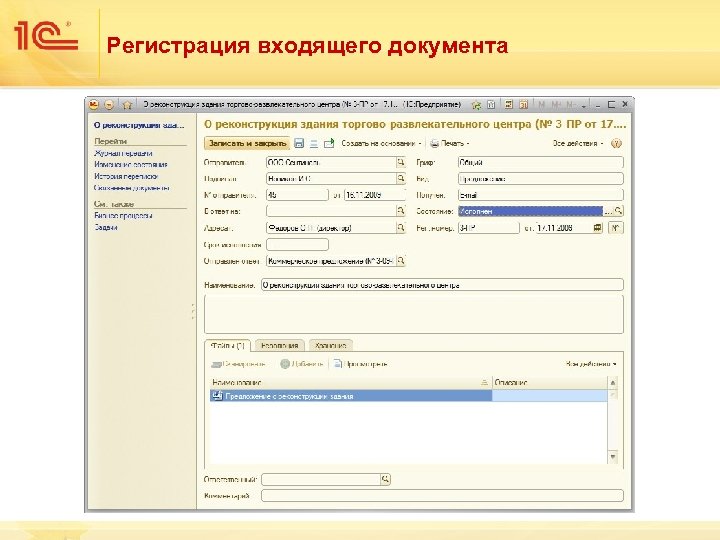The height and width of the screenshot is (540, 720).
Task: Click Записать и закрыть button
Action: point(247,143)
